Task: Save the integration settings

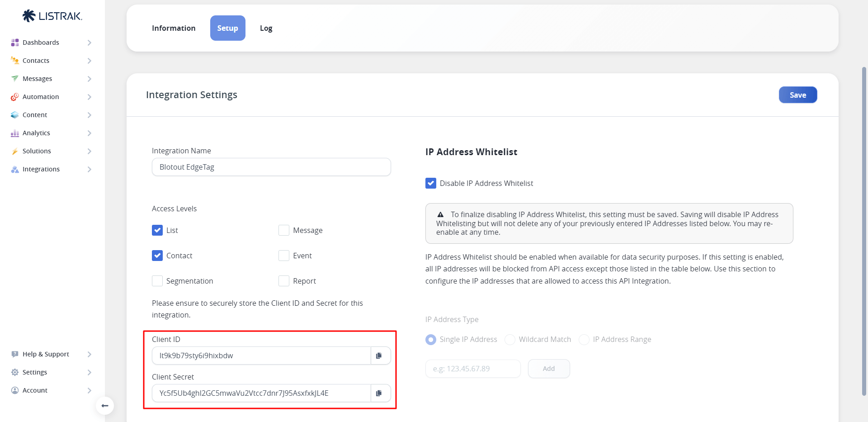Action: (797, 95)
